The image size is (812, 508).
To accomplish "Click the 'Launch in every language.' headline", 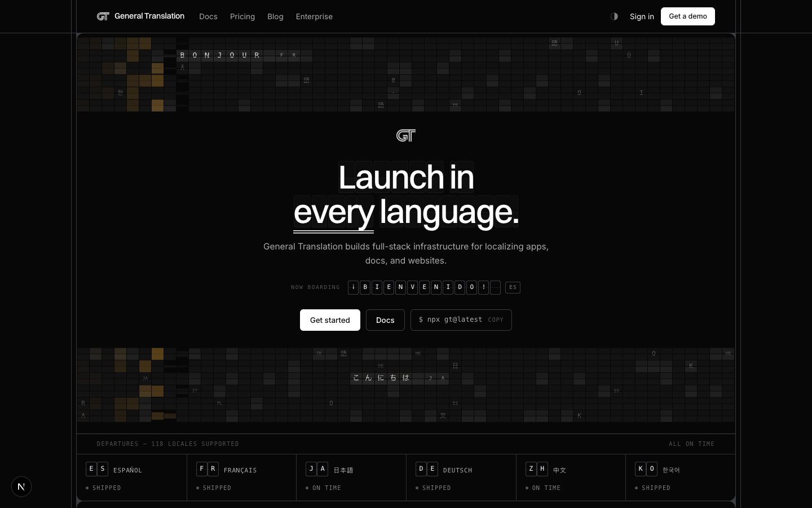I will coord(406,195).
